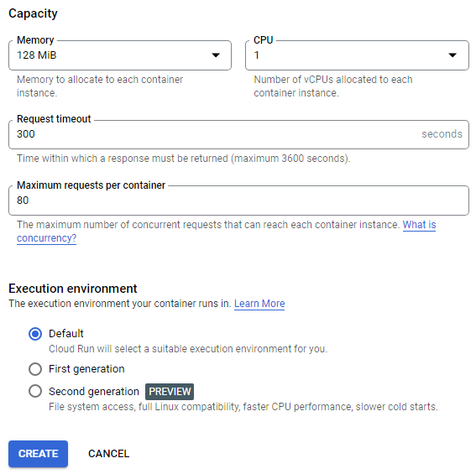Expand the CPU dropdown arrow
Screen dimensions: 476x474
(x=452, y=55)
